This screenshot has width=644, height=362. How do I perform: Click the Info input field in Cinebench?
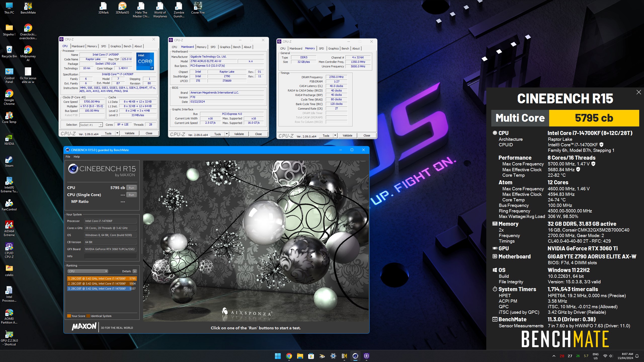coord(110,256)
